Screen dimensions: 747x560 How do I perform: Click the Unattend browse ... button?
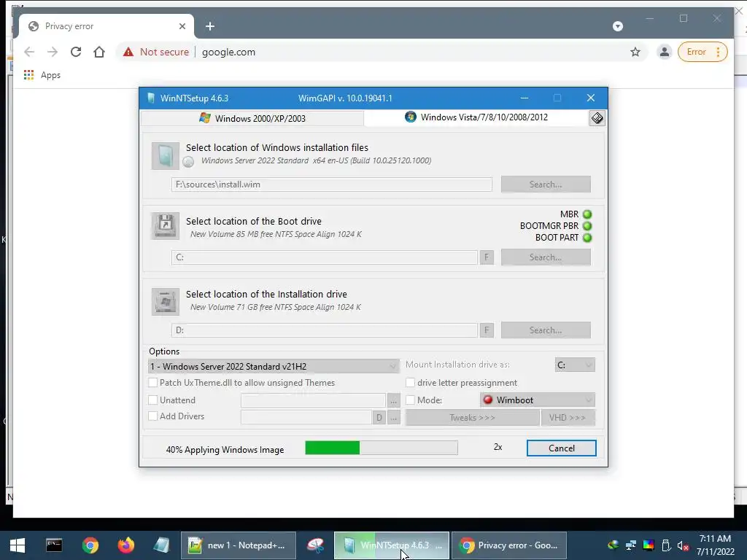pos(393,400)
